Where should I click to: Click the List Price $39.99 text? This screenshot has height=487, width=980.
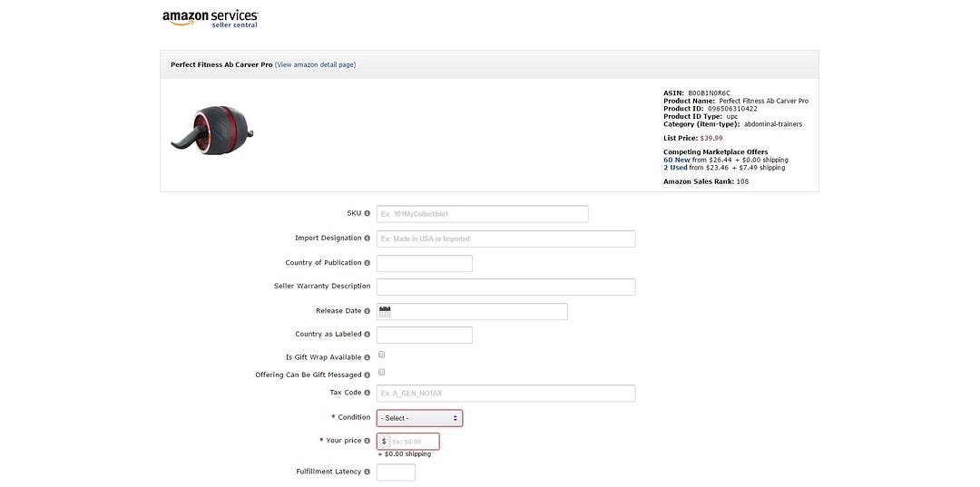(693, 138)
